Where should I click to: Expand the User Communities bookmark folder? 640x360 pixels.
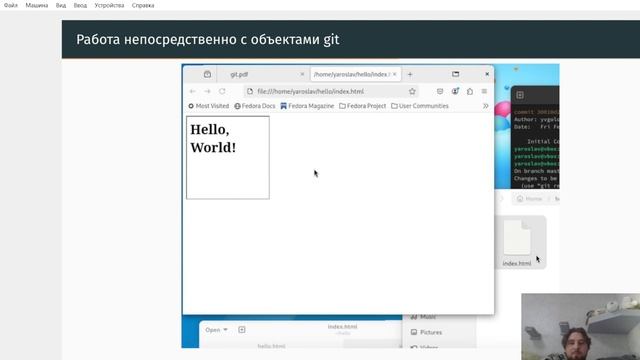420,106
